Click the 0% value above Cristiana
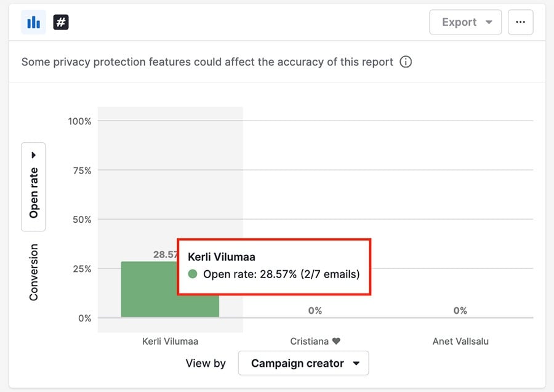 click(315, 311)
